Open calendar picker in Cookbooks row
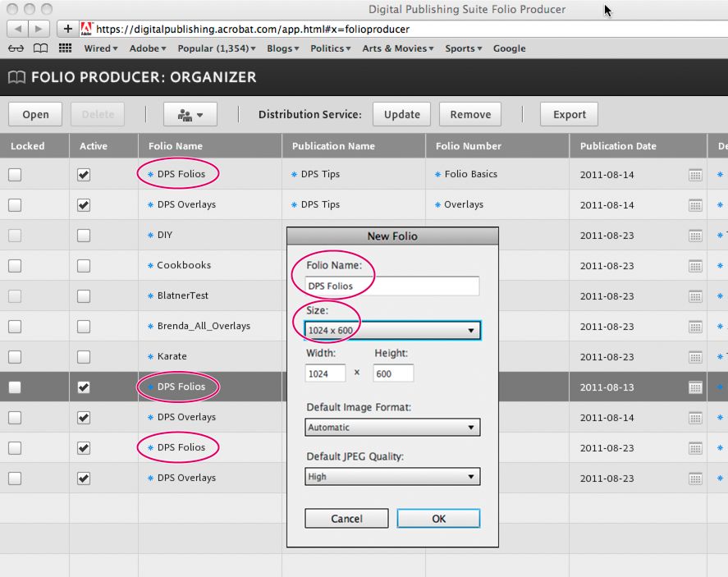This screenshot has width=728, height=577. pos(695,266)
